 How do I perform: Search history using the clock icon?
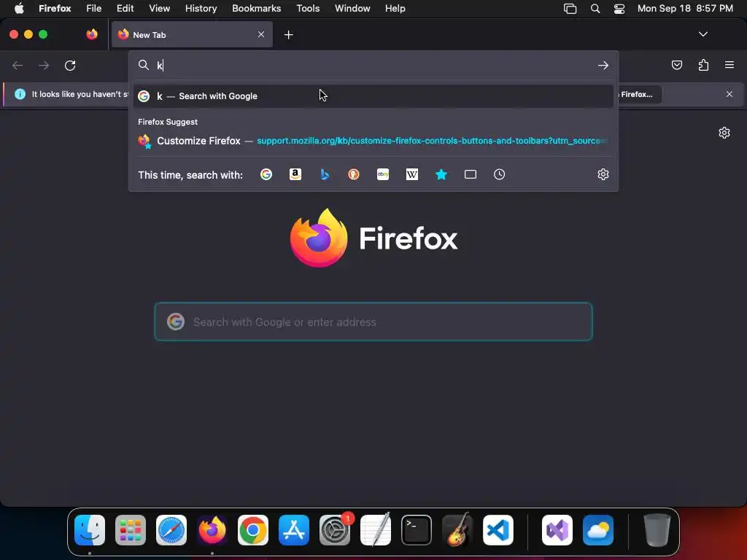499,174
